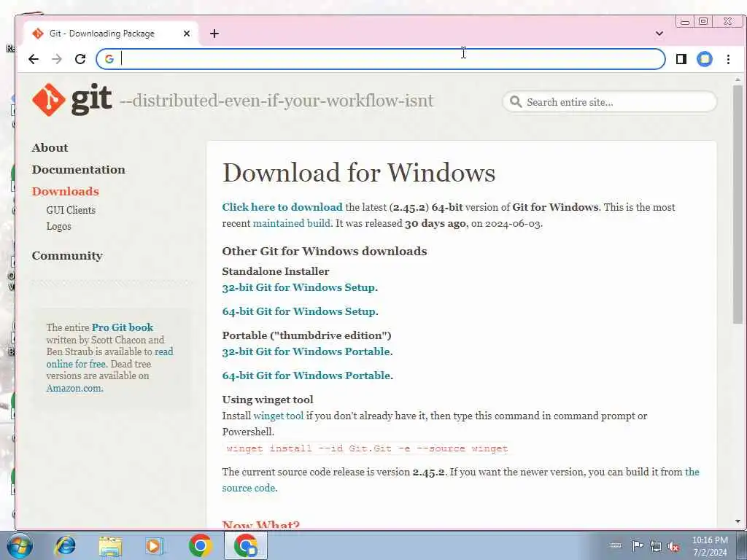Open Action Center flag icon
The height and width of the screenshot is (560, 747).
point(637,545)
